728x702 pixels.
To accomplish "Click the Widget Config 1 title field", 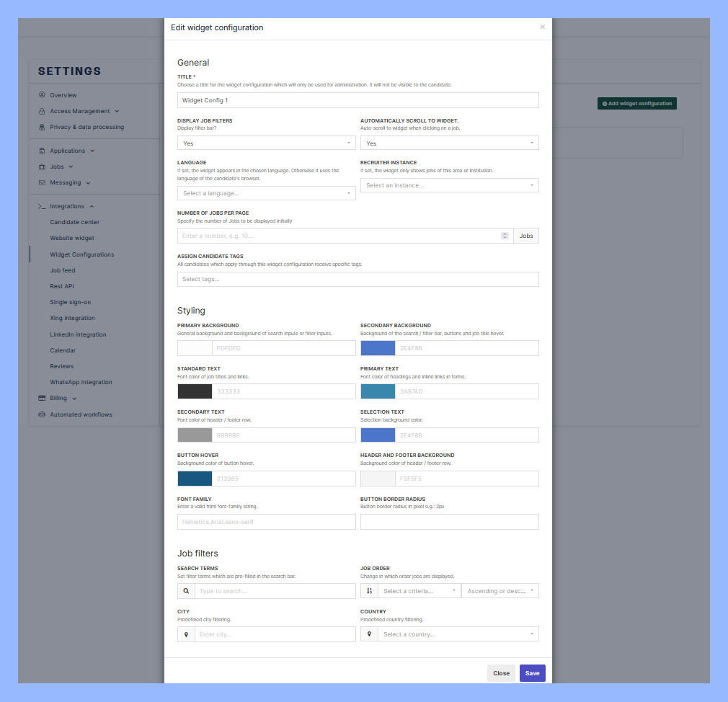I will click(x=358, y=99).
